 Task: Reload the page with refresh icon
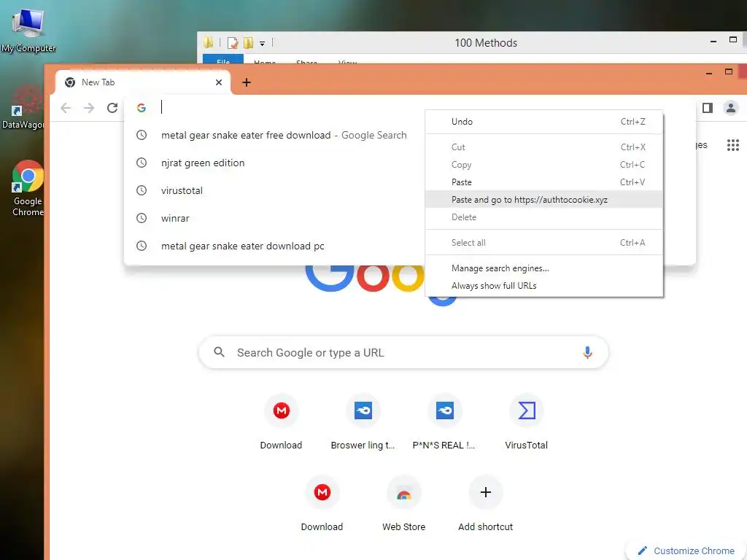112,108
